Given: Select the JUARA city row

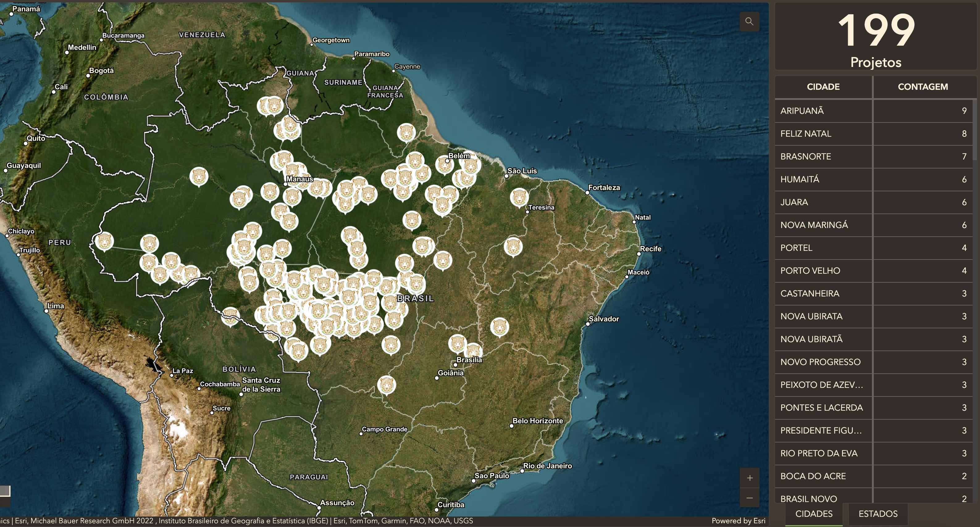Looking at the screenshot, I should pos(874,202).
